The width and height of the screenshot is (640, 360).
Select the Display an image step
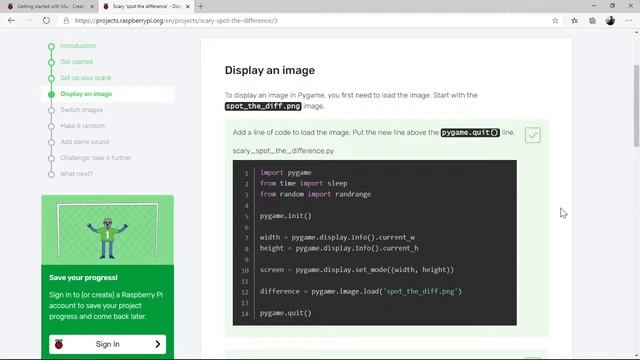click(86, 94)
